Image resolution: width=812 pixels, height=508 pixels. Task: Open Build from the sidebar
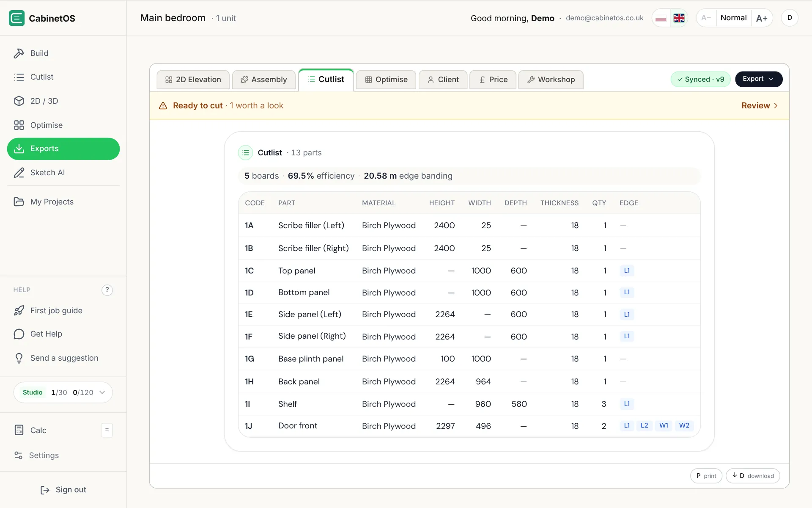pyautogui.click(x=63, y=53)
